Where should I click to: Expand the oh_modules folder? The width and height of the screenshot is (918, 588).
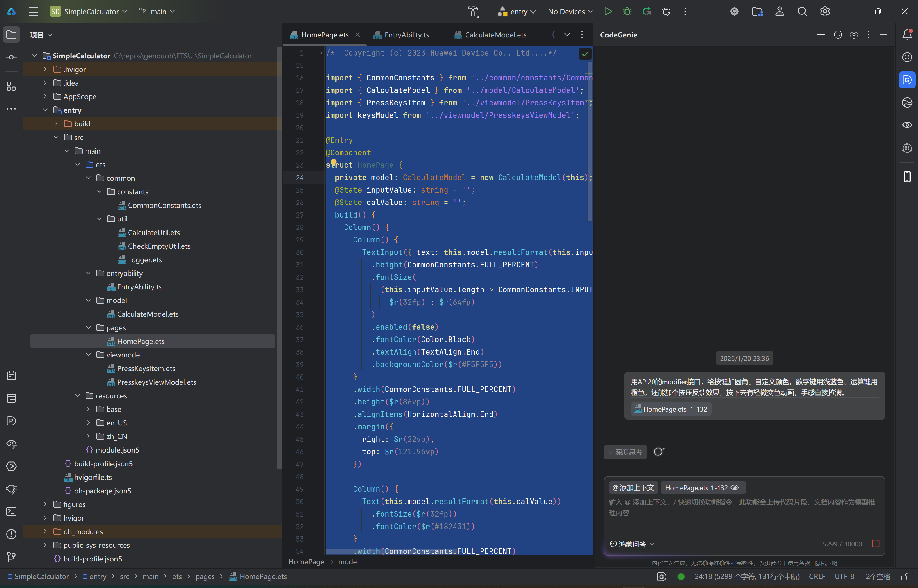click(45, 531)
